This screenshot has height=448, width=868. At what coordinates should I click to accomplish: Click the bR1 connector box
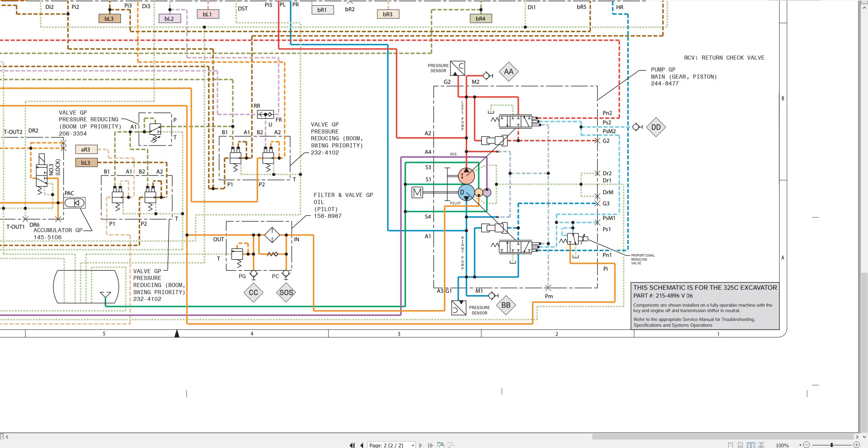click(322, 10)
